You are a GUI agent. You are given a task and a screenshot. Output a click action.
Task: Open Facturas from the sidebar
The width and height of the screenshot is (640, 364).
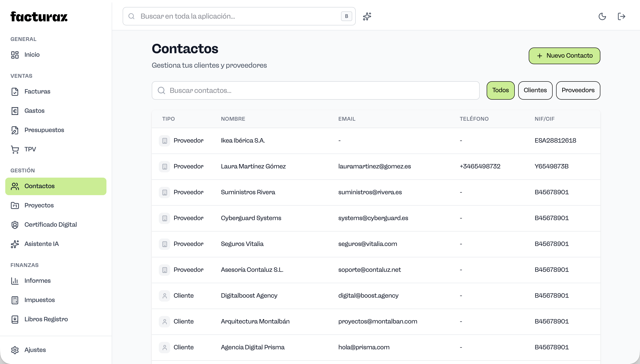tap(37, 92)
